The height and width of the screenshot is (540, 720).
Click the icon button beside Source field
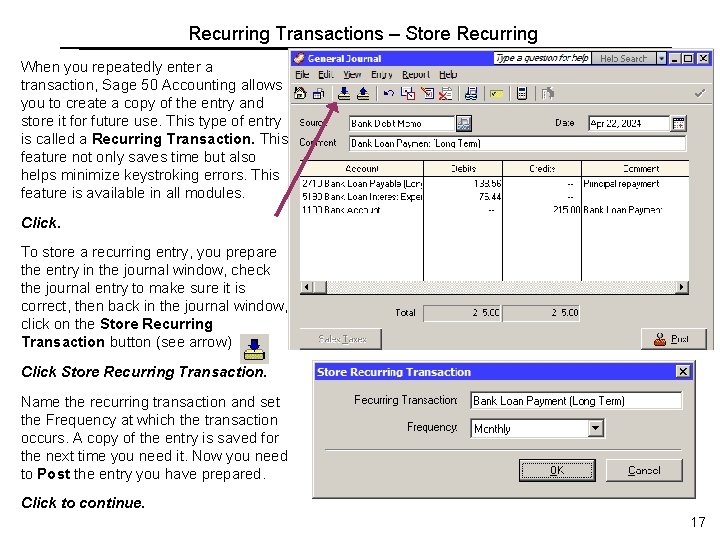464,123
